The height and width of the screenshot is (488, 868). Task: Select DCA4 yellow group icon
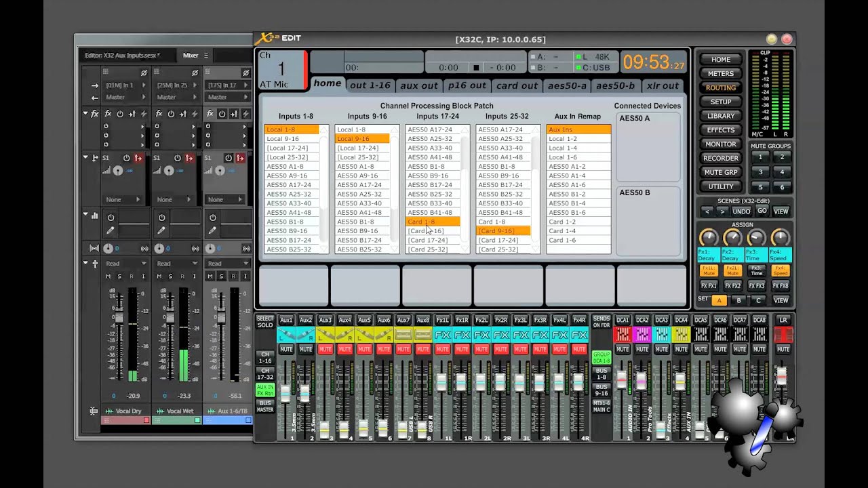click(682, 334)
